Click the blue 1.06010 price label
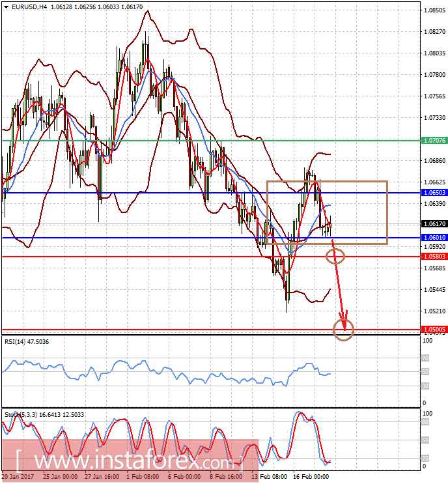Viewport: 448px width, 484px height. coord(434,238)
